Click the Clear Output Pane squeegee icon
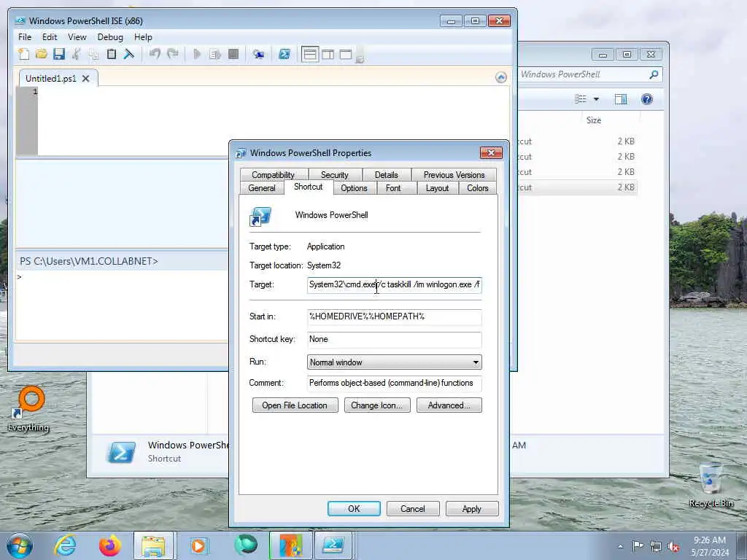This screenshot has width=747, height=560. pos(129,54)
